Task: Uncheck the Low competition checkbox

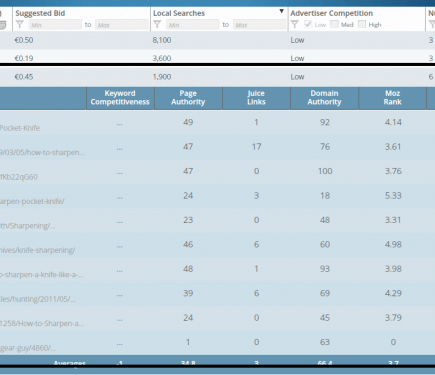Action: click(x=308, y=24)
